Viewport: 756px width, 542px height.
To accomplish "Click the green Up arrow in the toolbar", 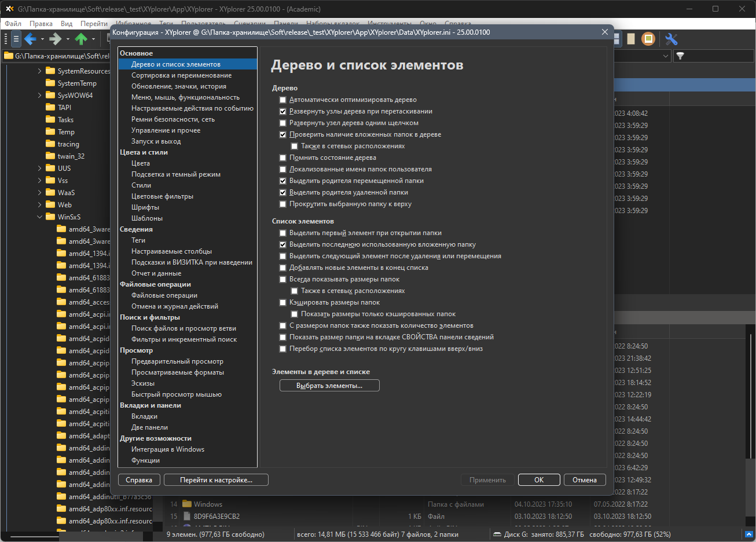I will pos(81,39).
